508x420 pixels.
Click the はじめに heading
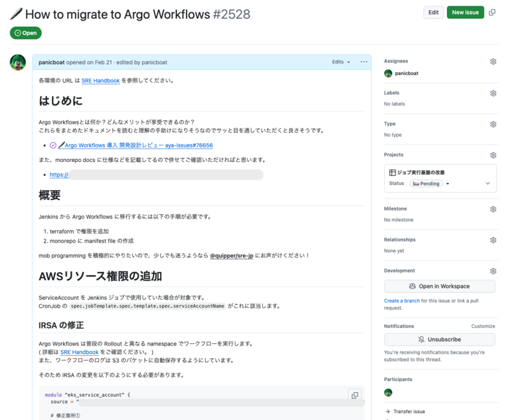[60, 101]
